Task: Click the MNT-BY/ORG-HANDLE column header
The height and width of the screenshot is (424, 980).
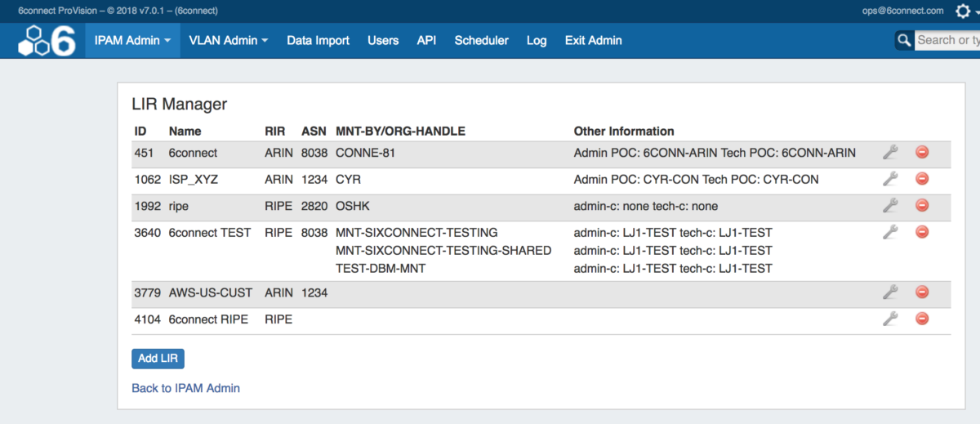Action: click(x=400, y=131)
